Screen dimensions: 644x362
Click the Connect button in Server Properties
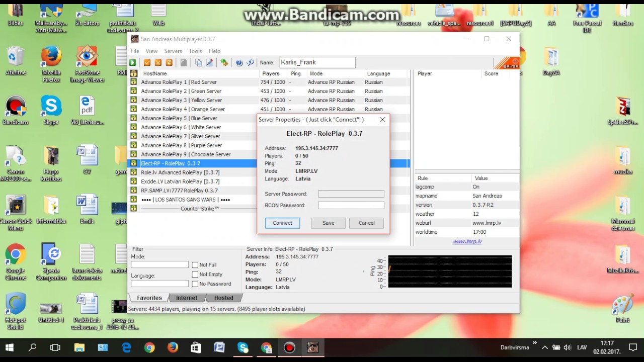(x=282, y=223)
